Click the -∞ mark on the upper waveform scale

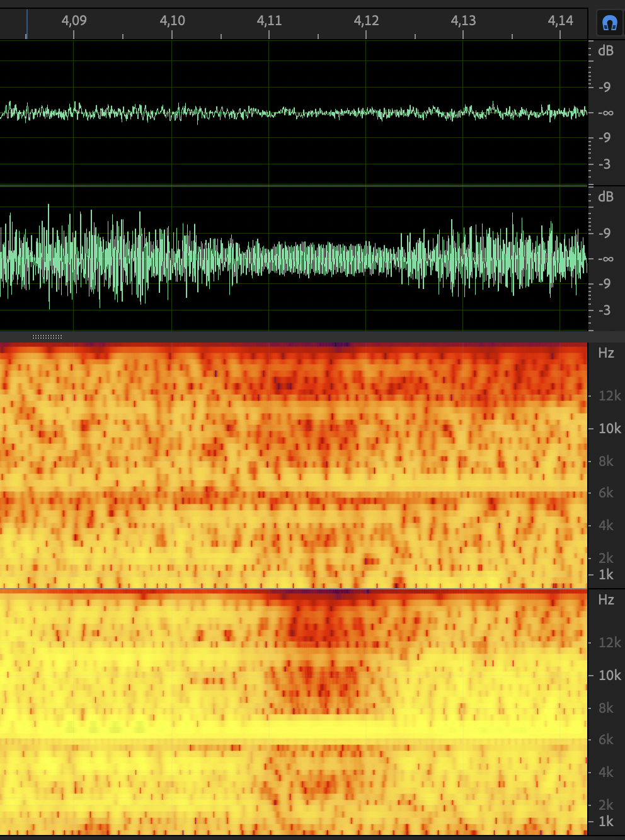605,113
